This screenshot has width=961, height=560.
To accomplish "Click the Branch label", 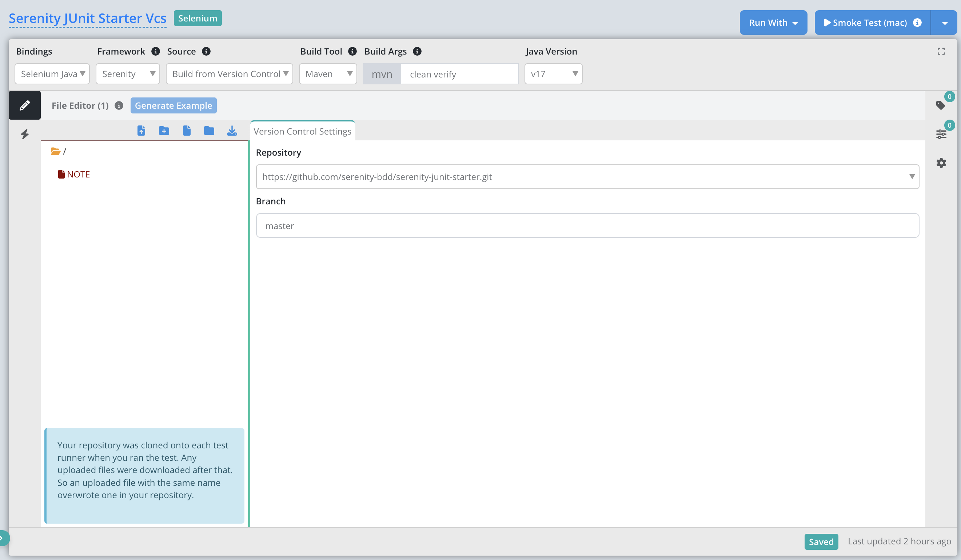I will pyautogui.click(x=271, y=201).
